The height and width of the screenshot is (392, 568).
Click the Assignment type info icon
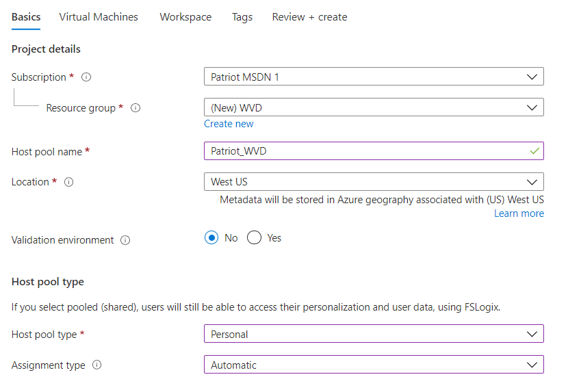(96, 365)
